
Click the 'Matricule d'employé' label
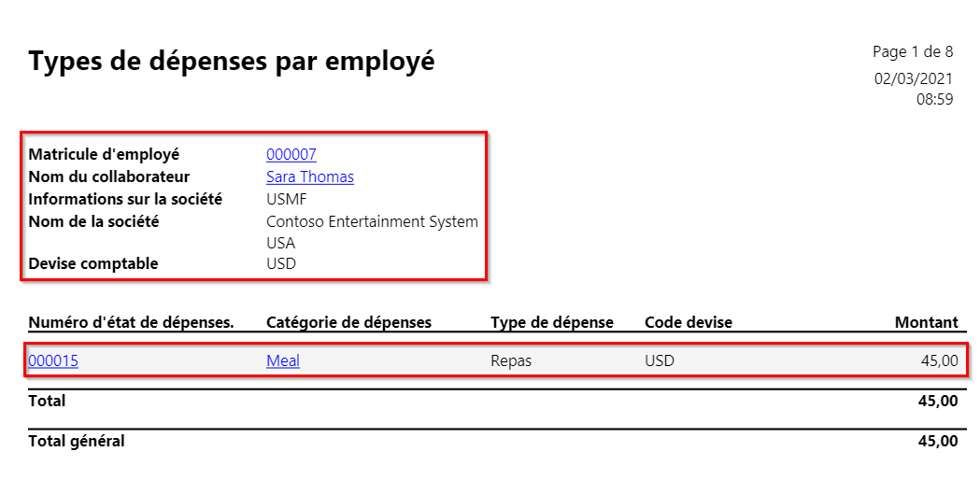click(104, 154)
